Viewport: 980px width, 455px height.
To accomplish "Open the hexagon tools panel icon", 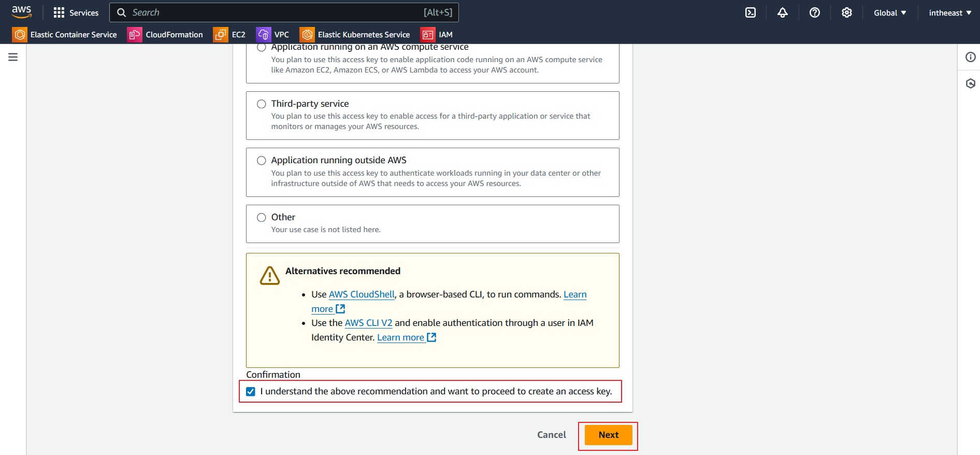I will pyautogui.click(x=970, y=83).
